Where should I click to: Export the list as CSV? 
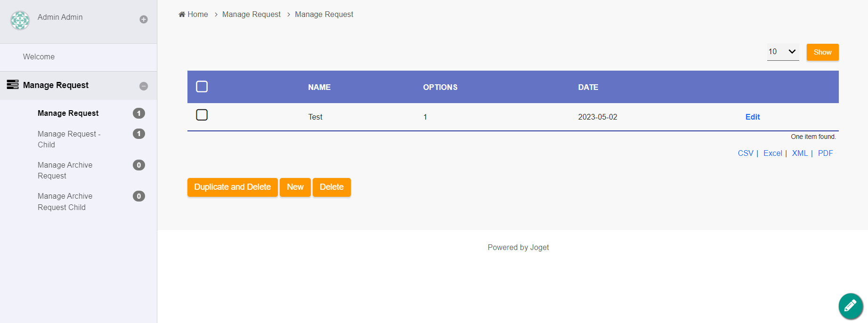pos(746,153)
